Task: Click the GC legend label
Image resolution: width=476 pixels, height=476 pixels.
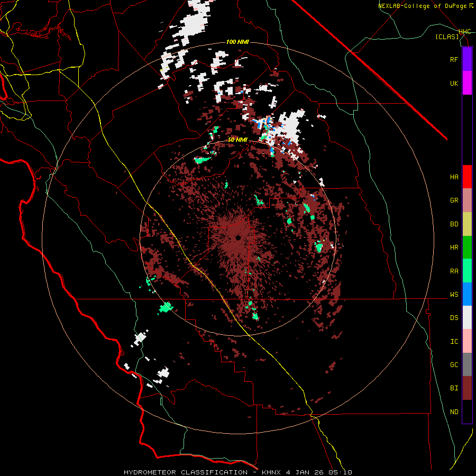Action: pyautogui.click(x=454, y=365)
